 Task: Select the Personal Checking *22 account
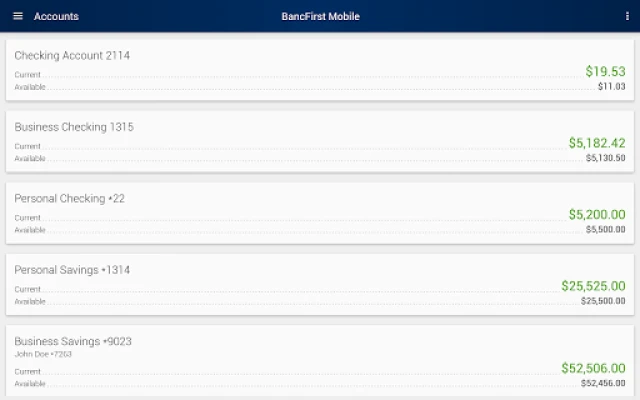(x=69, y=198)
